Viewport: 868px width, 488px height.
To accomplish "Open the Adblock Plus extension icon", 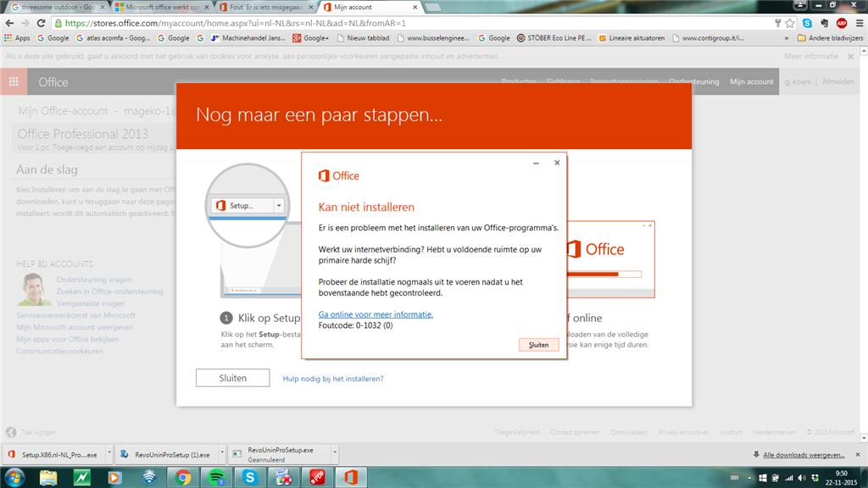I will pyautogui.click(x=842, y=23).
